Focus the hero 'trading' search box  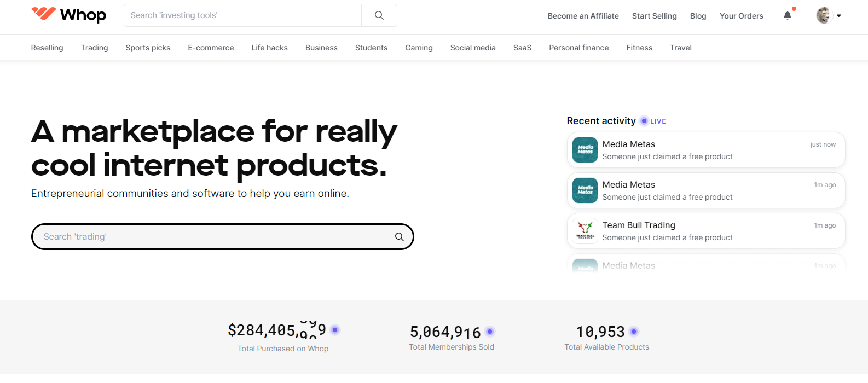222,237
